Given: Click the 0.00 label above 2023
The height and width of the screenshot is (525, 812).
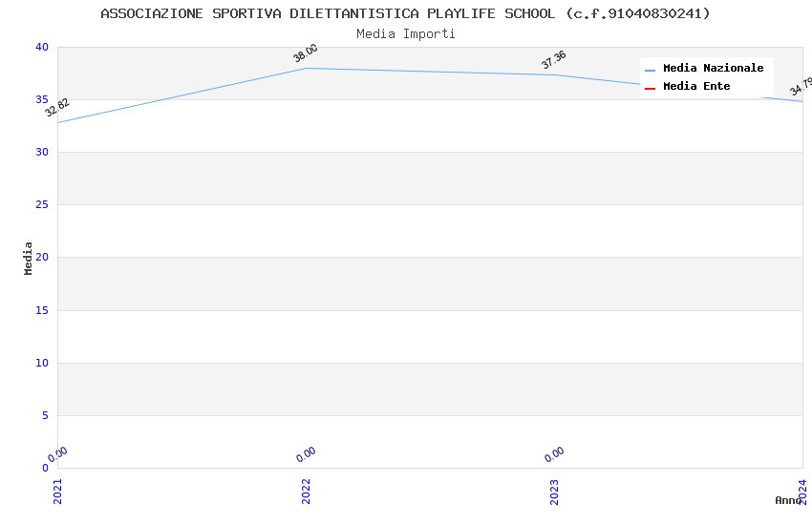Looking at the screenshot, I should pyautogui.click(x=554, y=454).
